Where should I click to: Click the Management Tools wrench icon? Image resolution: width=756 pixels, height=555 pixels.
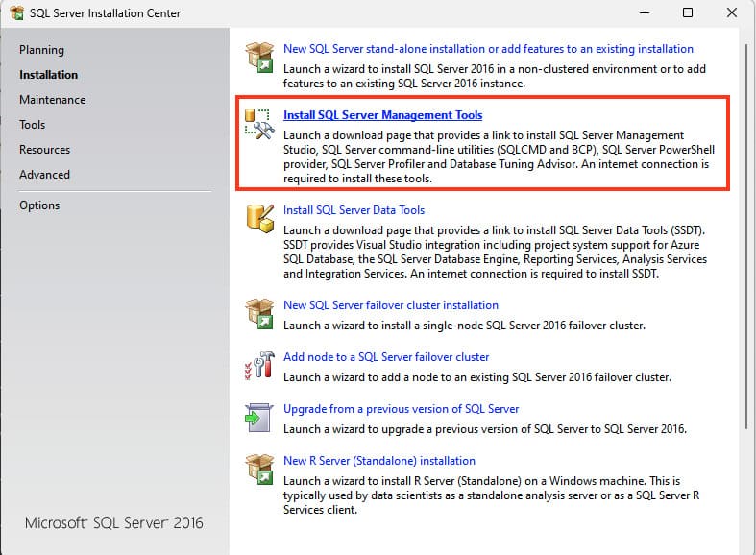pos(259,123)
